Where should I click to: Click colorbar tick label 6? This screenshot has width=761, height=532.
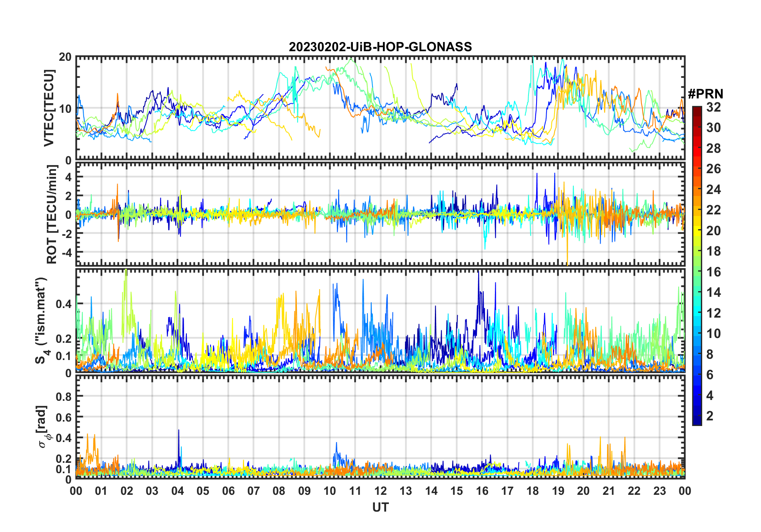pyautogui.click(x=710, y=374)
